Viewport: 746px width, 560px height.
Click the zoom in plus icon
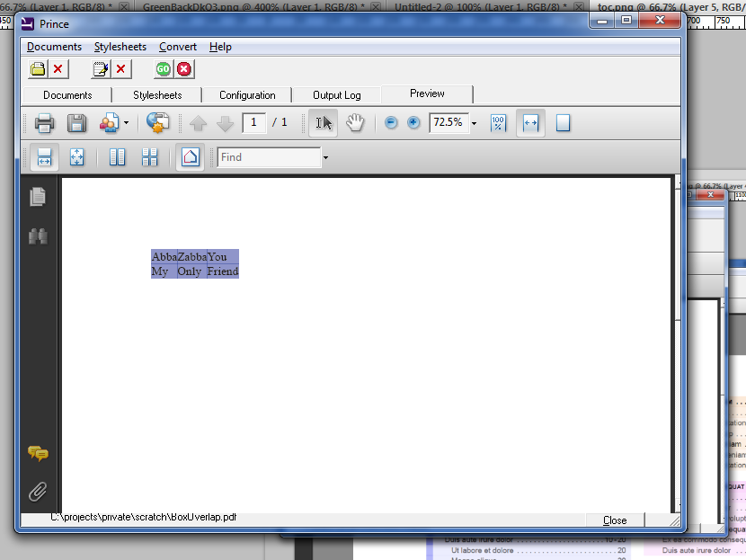[413, 123]
